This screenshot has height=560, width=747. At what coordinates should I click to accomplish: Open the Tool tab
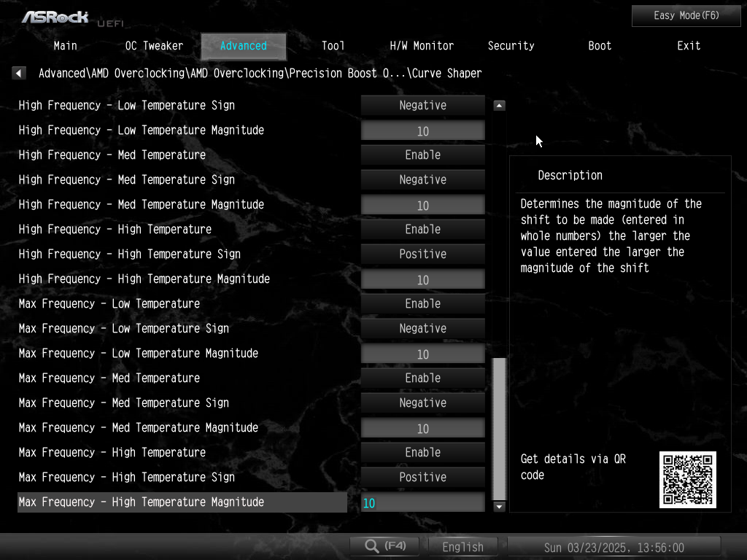333,46
